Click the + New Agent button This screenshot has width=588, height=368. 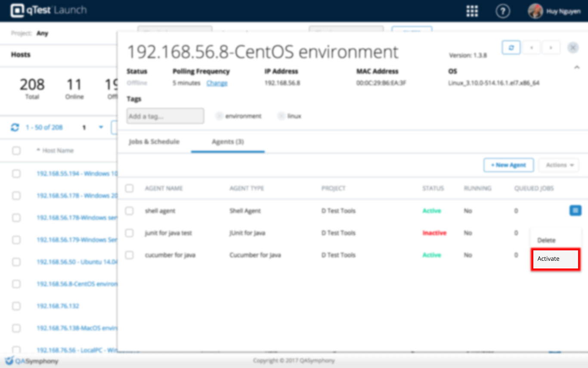pyautogui.click(x=508, y=165)
